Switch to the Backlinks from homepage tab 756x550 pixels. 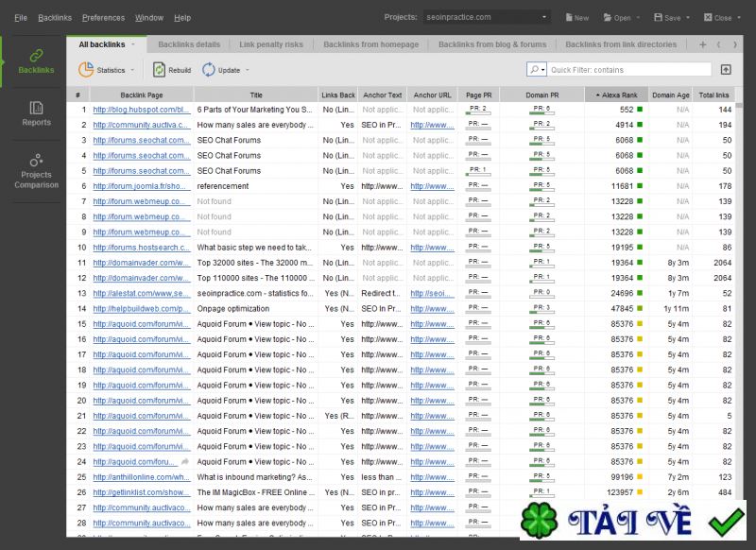click(x=370, y=44)
